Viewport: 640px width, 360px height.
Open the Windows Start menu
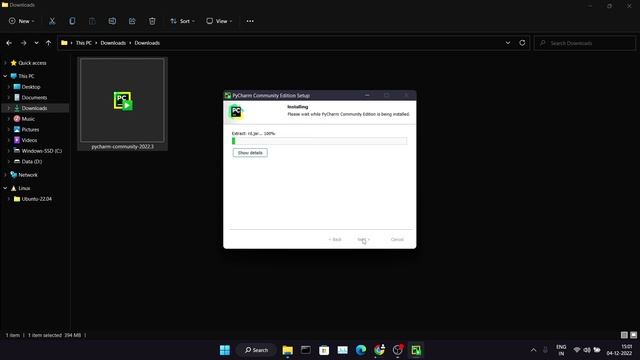coord(225,350)
